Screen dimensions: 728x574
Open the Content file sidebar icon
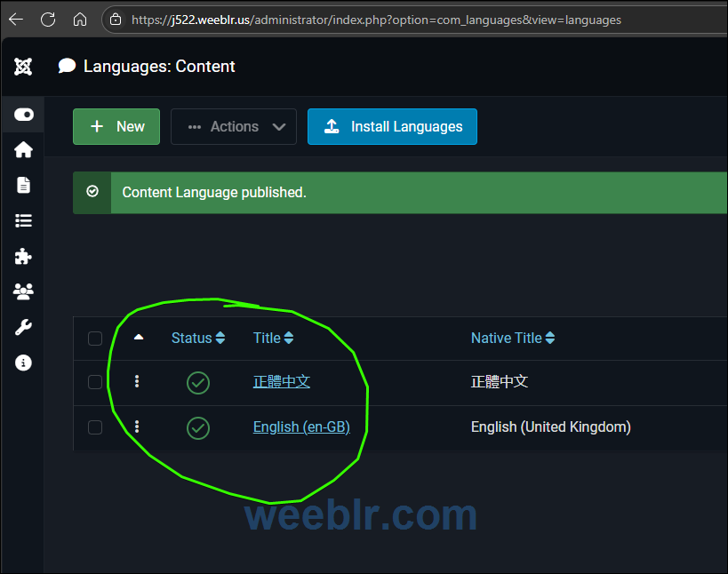(x=23, y=185)
